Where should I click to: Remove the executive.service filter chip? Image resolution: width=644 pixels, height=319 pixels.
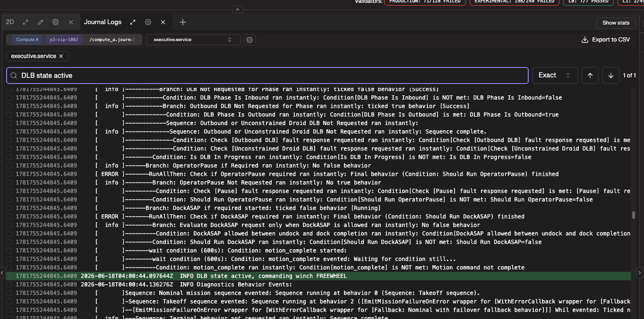tap(61, 56)
